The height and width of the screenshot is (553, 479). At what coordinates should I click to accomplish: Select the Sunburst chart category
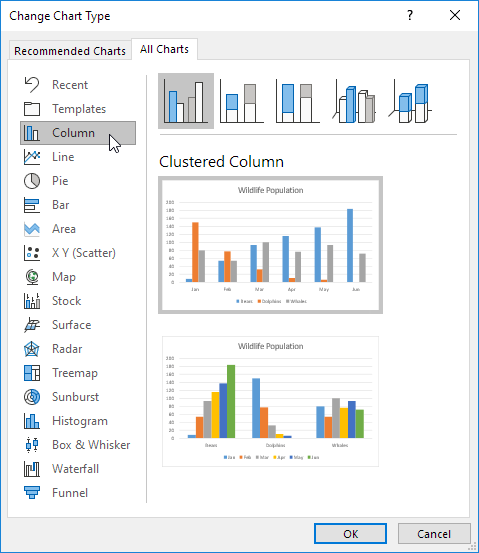(x=78, y=397)
